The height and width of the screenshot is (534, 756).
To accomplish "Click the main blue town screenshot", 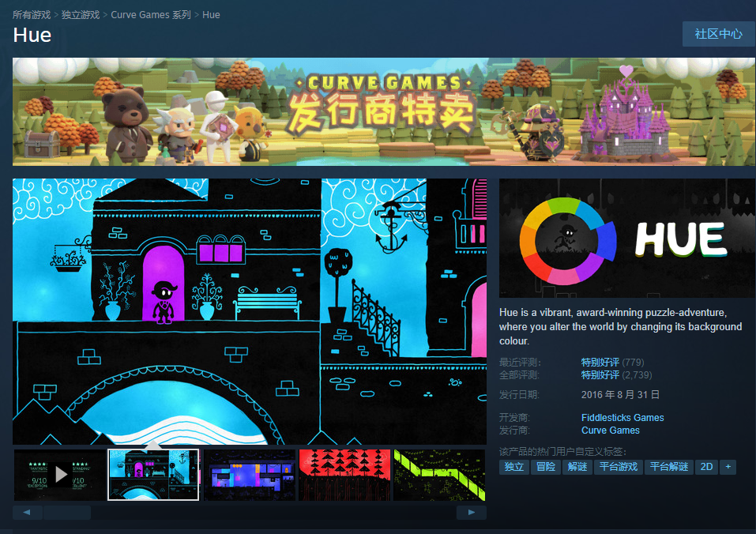I will 250,311.
